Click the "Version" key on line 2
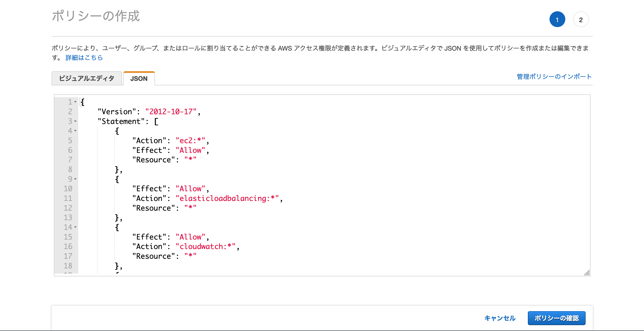 pos(117,112)
